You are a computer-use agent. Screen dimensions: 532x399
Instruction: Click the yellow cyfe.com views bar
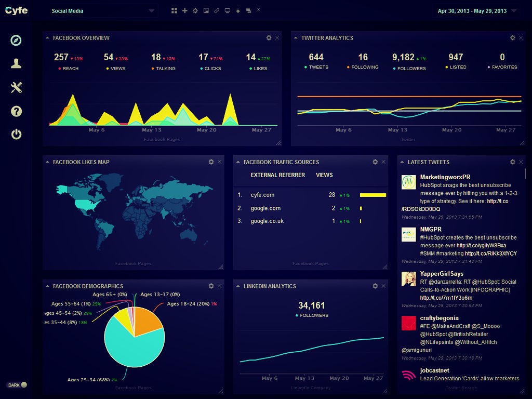point(373,195)
